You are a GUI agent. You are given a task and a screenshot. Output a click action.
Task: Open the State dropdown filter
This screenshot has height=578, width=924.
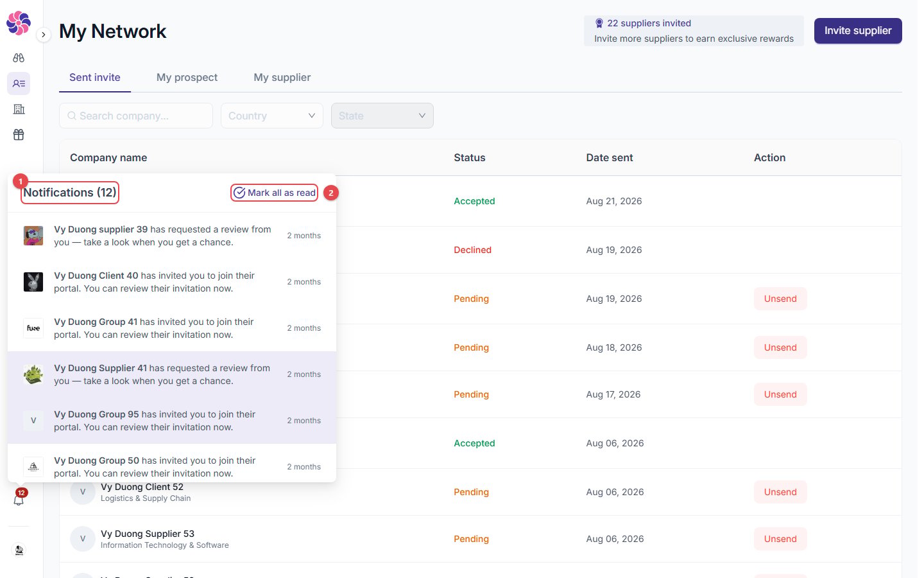click(382, 116)
